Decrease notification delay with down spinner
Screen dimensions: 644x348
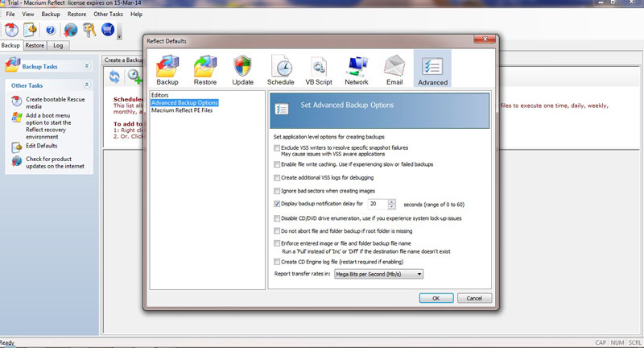coord(392,207)
